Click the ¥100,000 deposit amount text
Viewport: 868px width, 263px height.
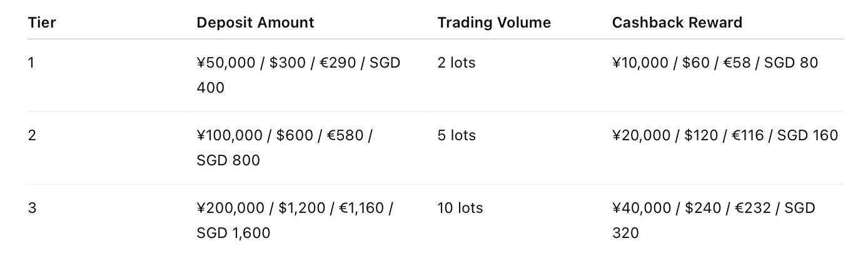(x=230, y=135)
